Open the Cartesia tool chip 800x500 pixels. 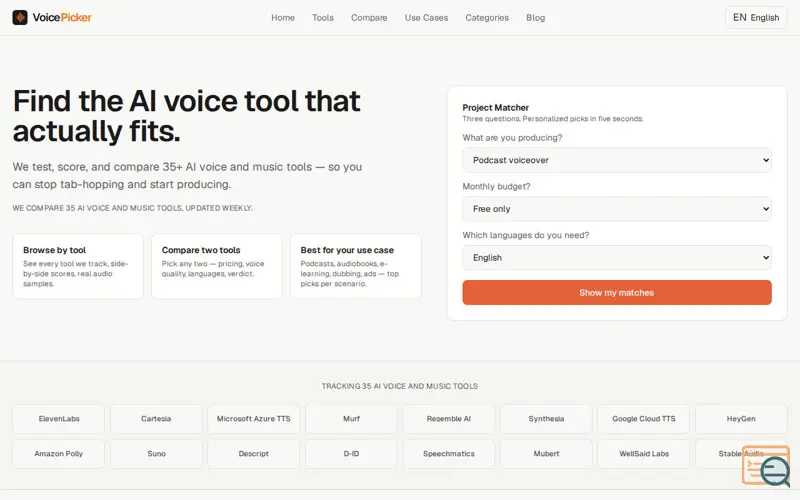tap(156, 419)
